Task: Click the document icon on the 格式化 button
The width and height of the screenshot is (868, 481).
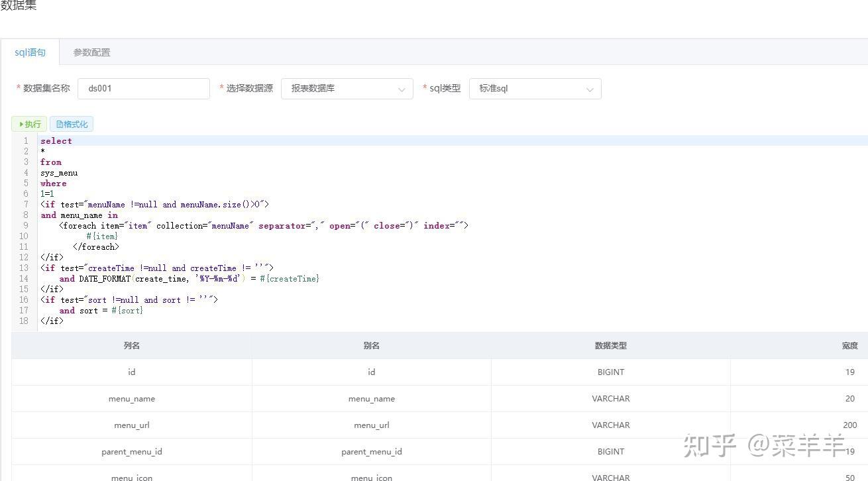Action: click(61, 124)
